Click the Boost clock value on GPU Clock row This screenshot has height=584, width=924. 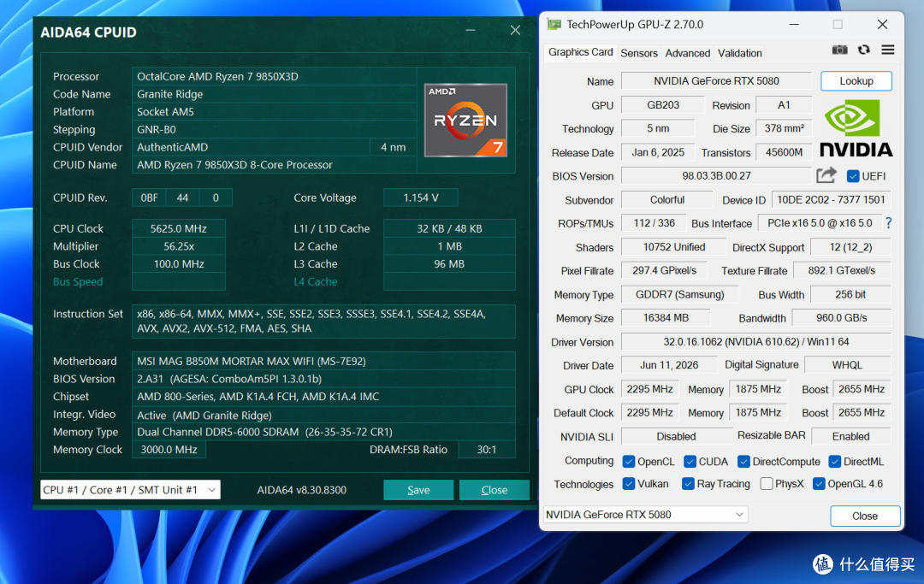(x=862, y=389)
